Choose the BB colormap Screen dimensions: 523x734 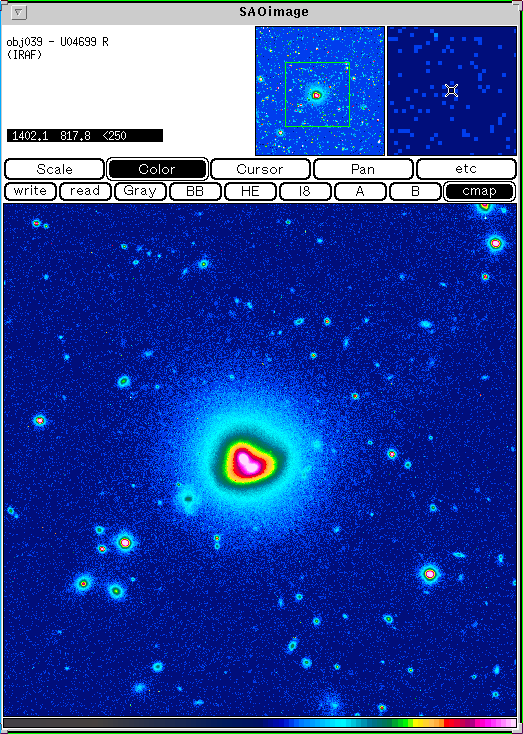click(195, 191)
